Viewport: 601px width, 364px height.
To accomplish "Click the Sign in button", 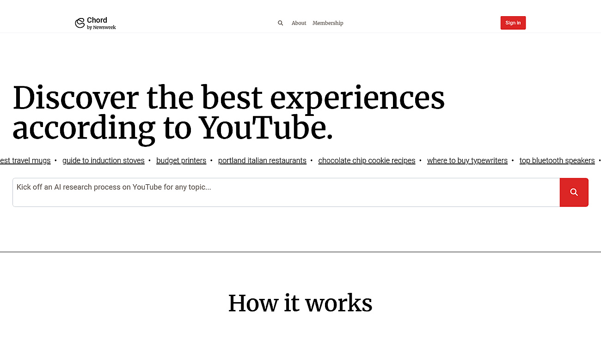I will [513, 23].
